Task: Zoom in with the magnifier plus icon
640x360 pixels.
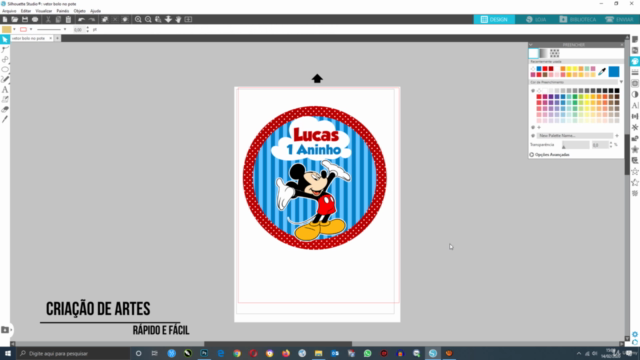Action: pyautogui.click(x=138, y=19)
